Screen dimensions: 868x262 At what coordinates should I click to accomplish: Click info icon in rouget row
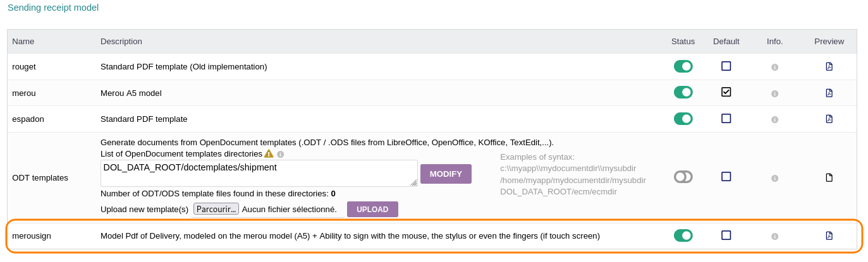[x=774, y=67]
